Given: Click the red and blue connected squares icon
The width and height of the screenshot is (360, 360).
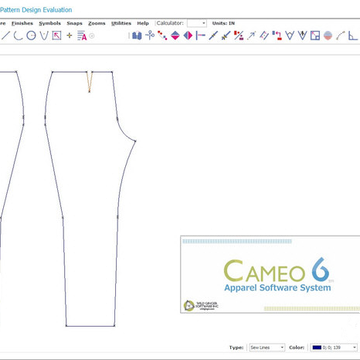Looking at the screenshot, I should tap(277, 36).
